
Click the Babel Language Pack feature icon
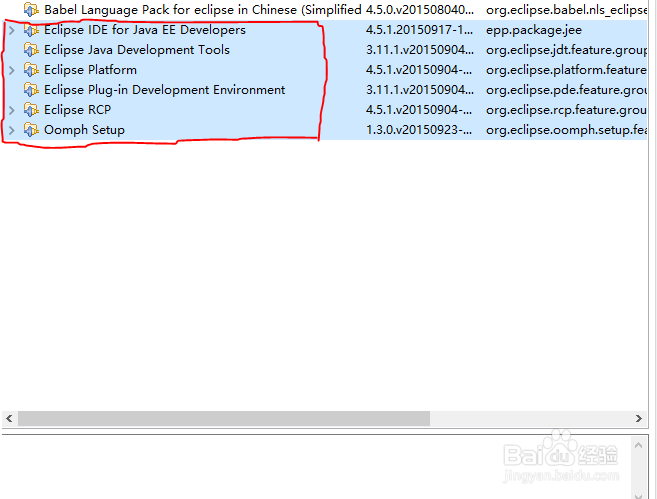tap(31, 10)
